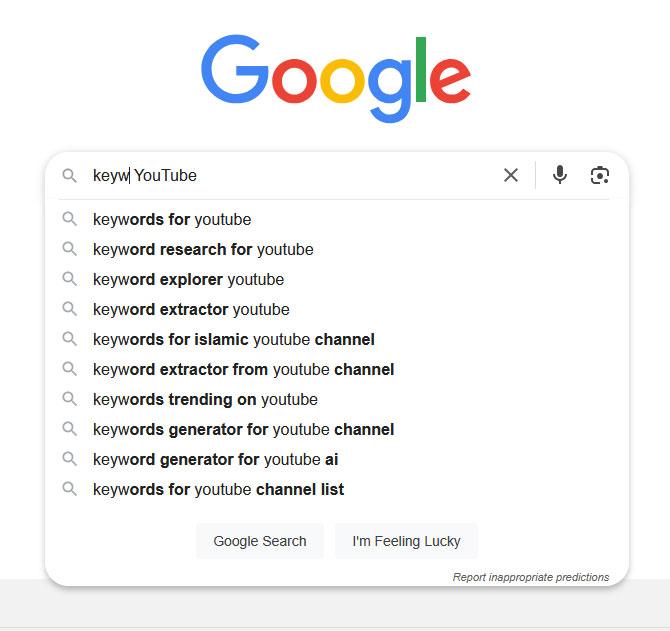This screenshot has width=670, height=631.
Task: Click the Google logo
Action: 336,78
